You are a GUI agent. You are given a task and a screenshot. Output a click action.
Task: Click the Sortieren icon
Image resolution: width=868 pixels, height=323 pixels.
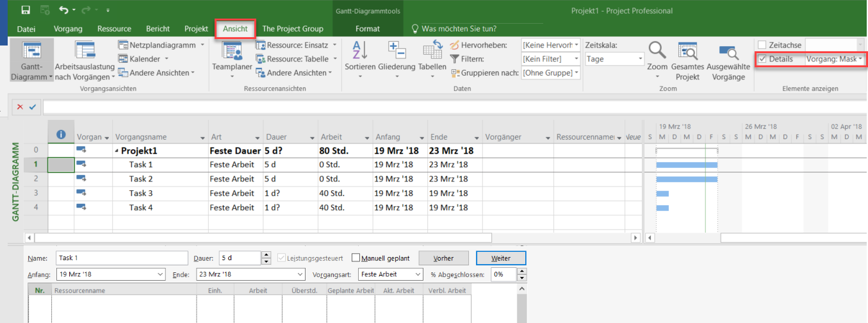[x=359, y=51]
